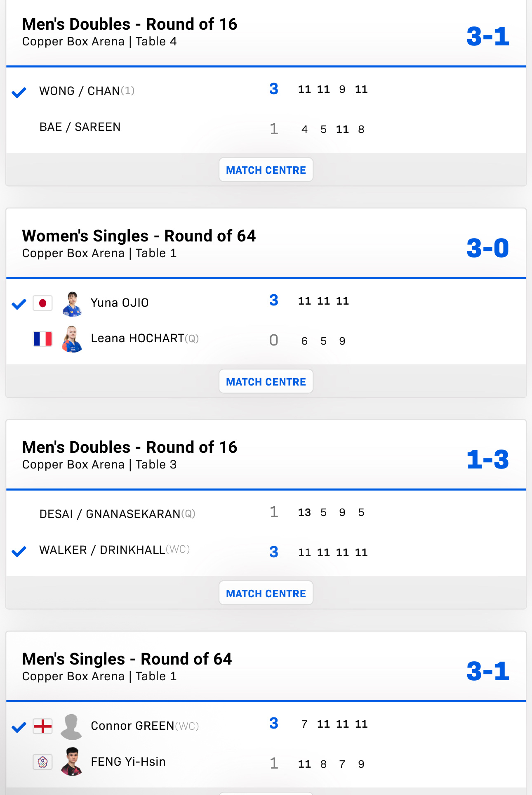532x795 pixels.
Task: Click the Chinese Taipei flag beside Feng Yi-Hsin
Action: click(42, 762)
